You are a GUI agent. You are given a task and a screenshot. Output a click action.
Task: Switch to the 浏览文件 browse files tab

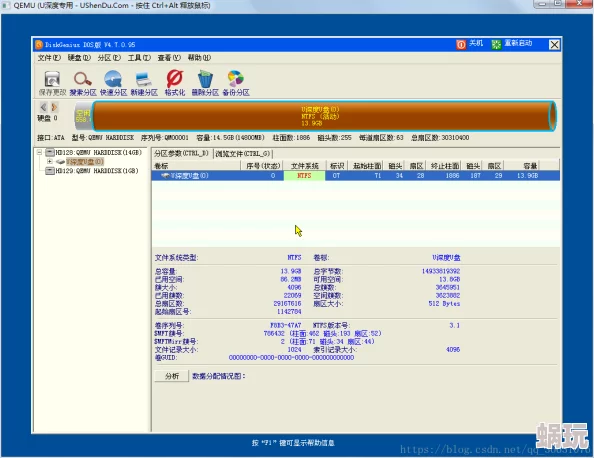pos(242,154)
